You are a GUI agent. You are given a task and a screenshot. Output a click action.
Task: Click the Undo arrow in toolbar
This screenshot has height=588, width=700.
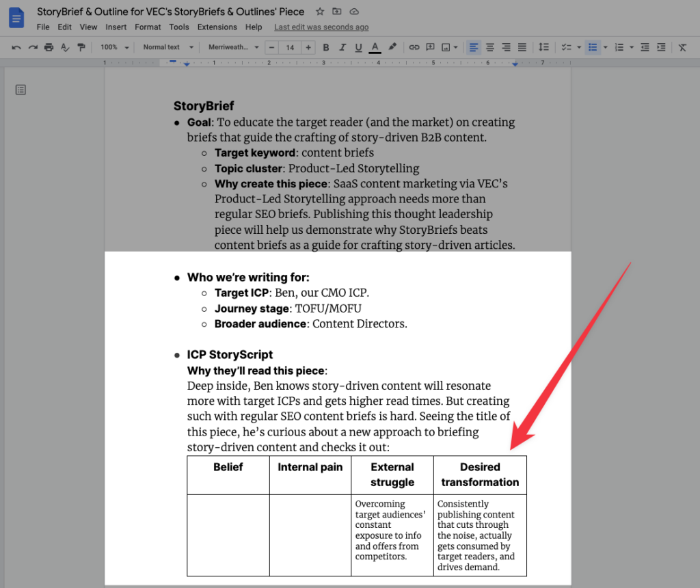pyautogui.click(x=16, y=47)
